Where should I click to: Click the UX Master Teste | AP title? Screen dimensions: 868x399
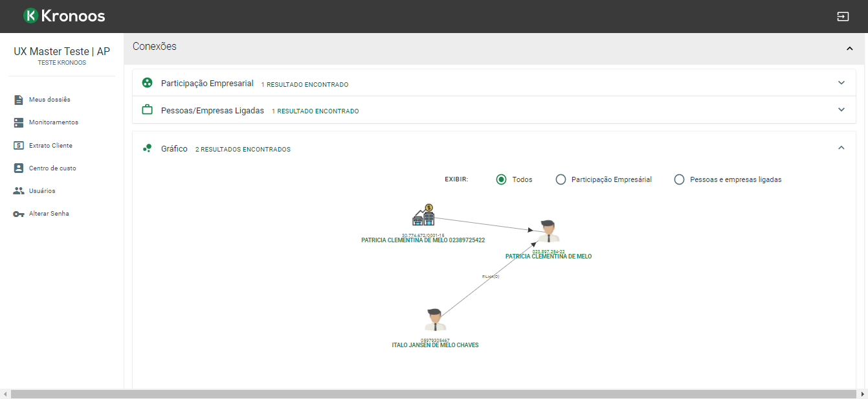tap(62, 51)
